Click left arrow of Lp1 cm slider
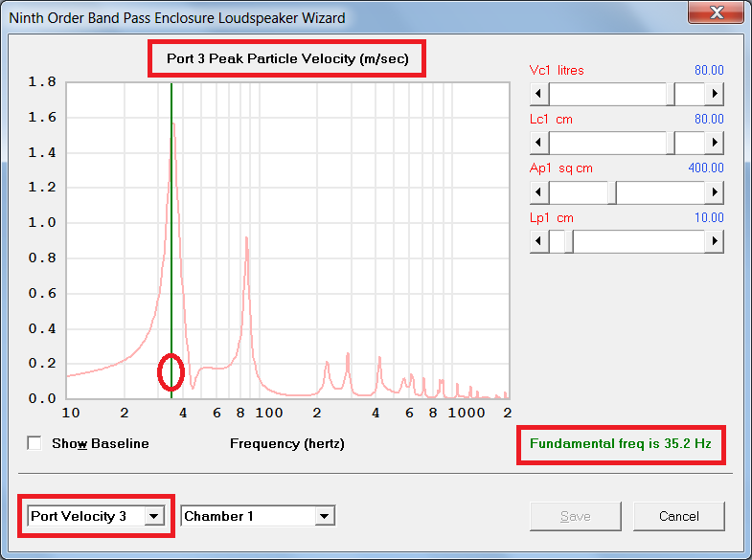The image size is (752, 560). point(539,241)
